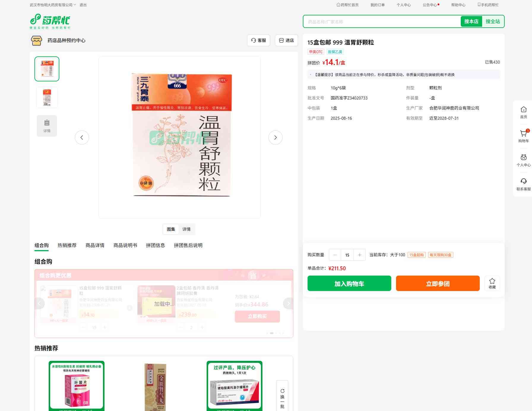
Task: Click the green 加入购物车 button
Action: click(349, 284)
